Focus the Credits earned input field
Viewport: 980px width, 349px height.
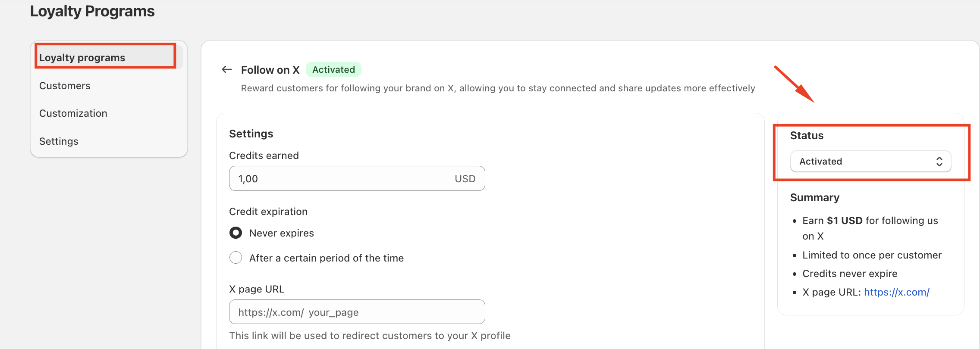tap(341, 179)
